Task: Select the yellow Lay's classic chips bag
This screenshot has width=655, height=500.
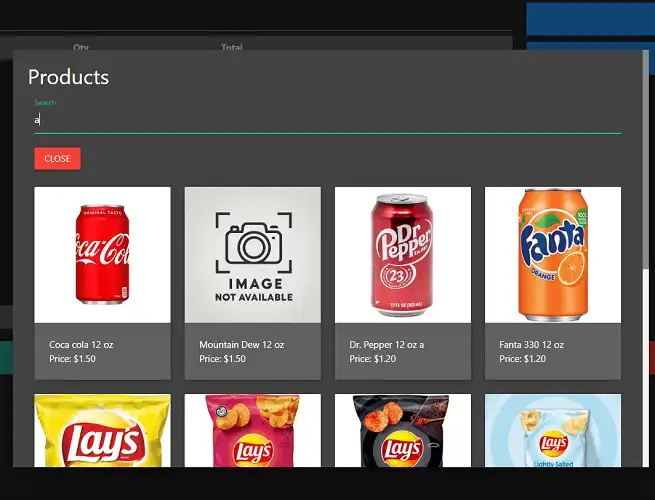Action: (x=102, y=431)
